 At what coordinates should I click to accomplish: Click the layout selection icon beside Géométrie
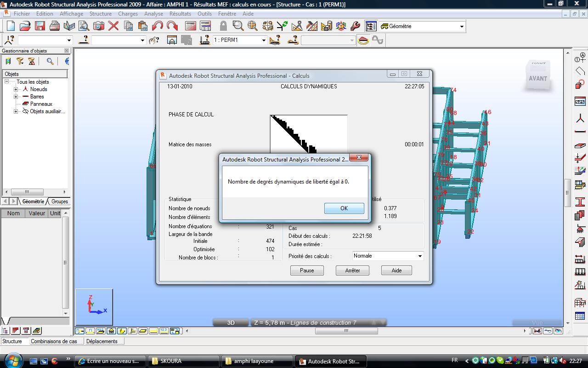(x=371, y=26)
